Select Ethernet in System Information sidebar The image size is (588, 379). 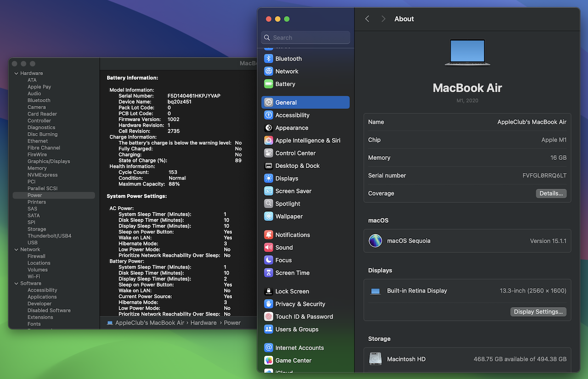37,141
